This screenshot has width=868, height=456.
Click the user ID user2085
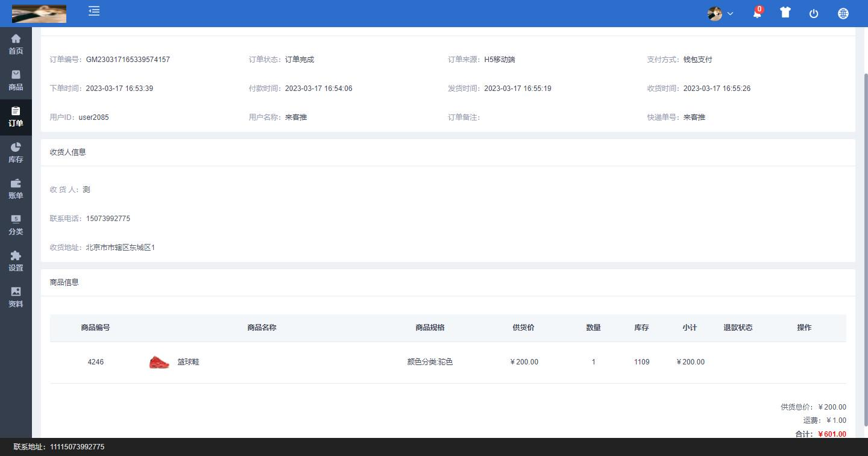94,117
